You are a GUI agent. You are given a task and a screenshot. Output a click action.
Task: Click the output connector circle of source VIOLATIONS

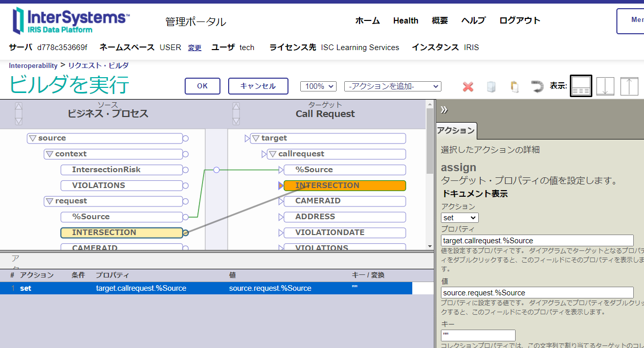[x=186, y=185]
